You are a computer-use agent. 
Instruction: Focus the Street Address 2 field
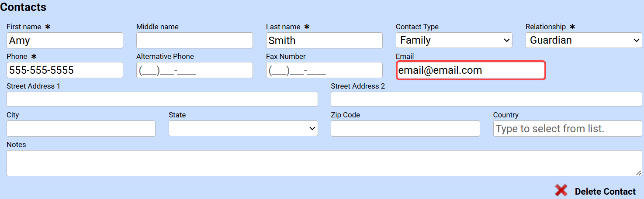(x=486, y=99)
